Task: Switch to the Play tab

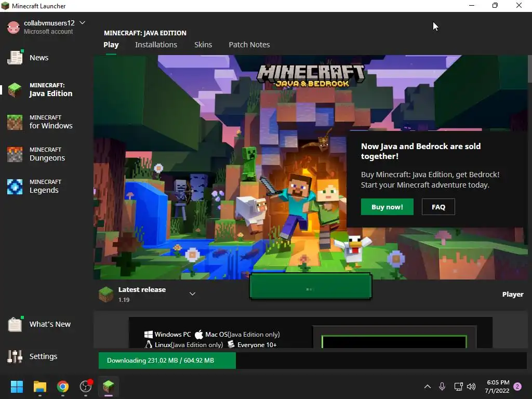Action: point(111,45)
